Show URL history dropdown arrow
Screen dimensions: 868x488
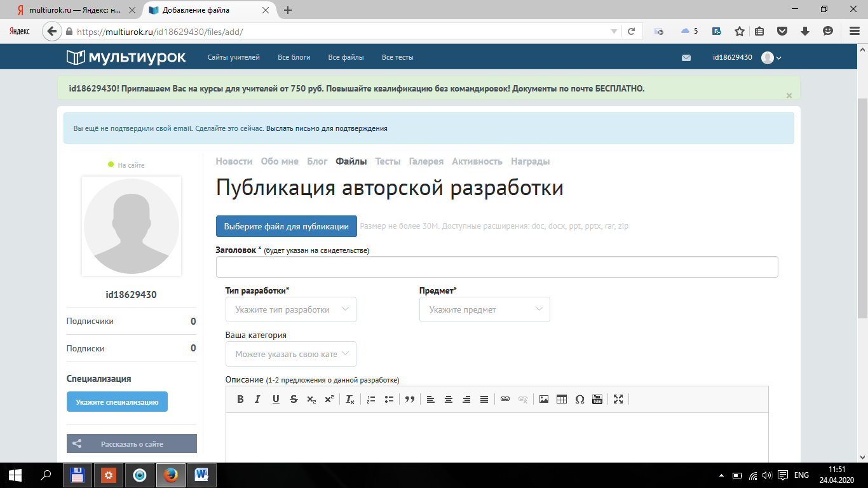tap(614, 31)
